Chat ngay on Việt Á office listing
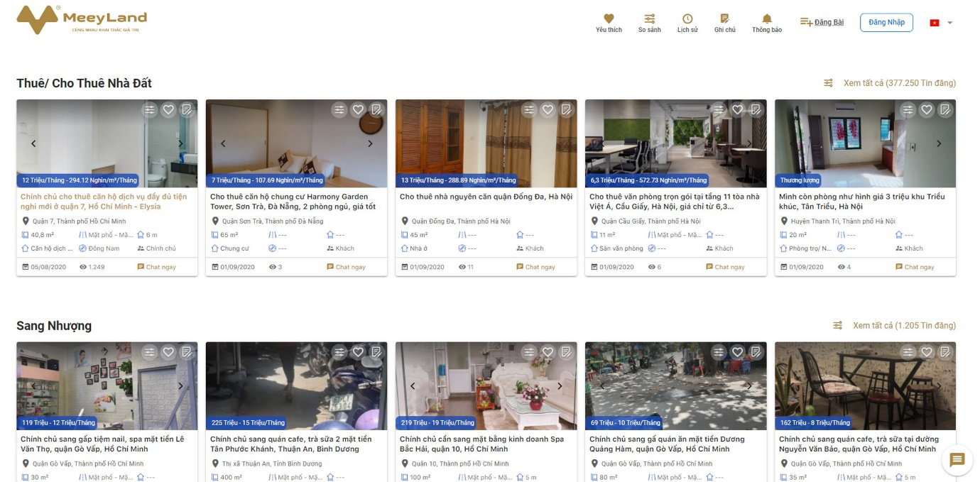The height and width of the screenshot is (482, 980). pos(725,267)
